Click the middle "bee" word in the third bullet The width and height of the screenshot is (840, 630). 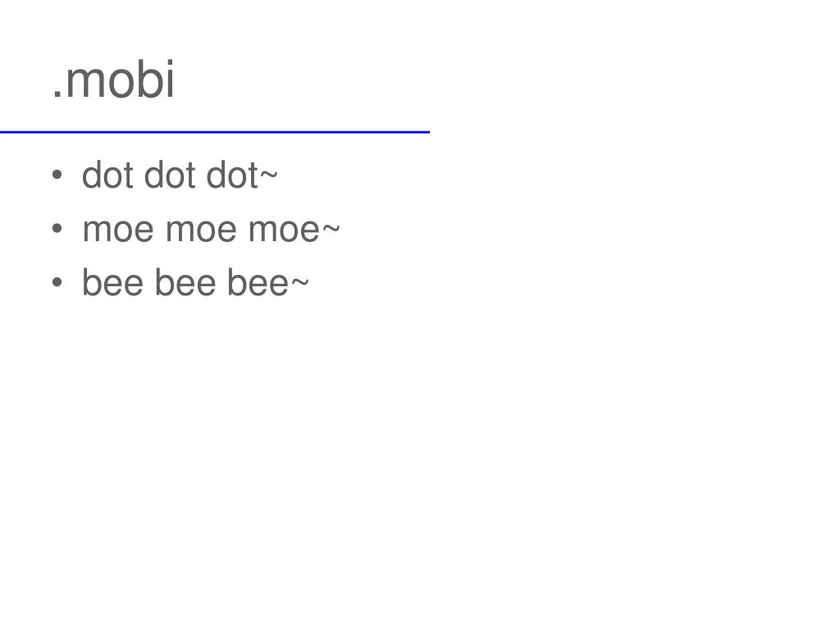click(185, 282)
